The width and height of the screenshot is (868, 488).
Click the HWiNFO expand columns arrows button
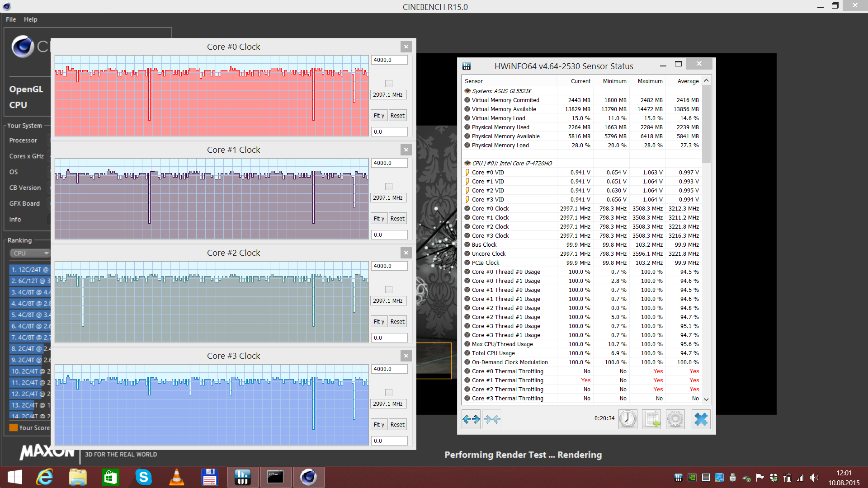coord(471,419)
